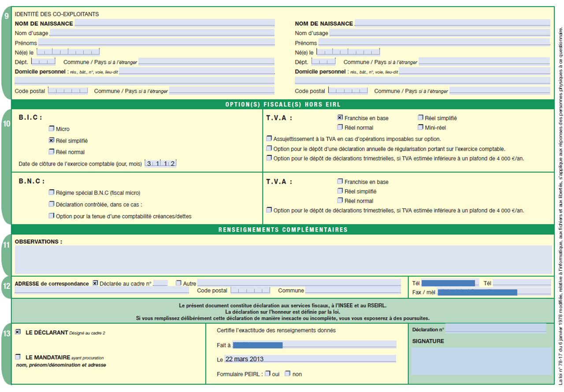This screenshot has height=392, width=564.
Task: Uncheck B.I.C Réel simplifié checkbox
Action: tap(52, 141)
